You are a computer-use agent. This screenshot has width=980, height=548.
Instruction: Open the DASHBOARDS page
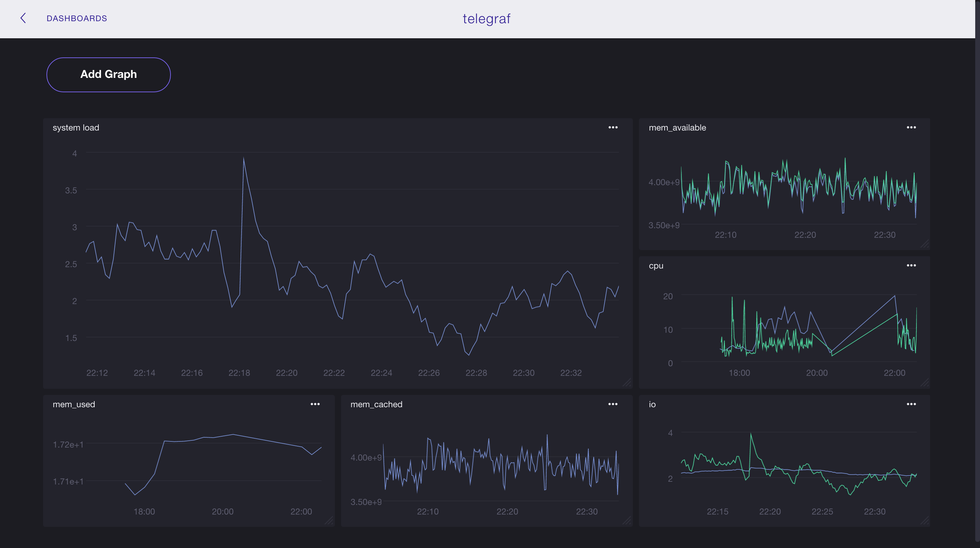click(x=77, y=18)
